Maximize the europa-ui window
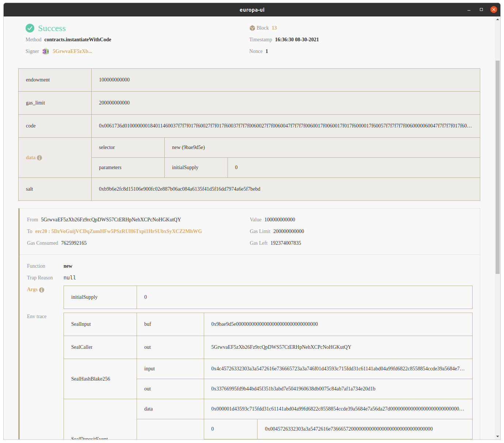This screenshot has width=504, height=443. (481, 10)
